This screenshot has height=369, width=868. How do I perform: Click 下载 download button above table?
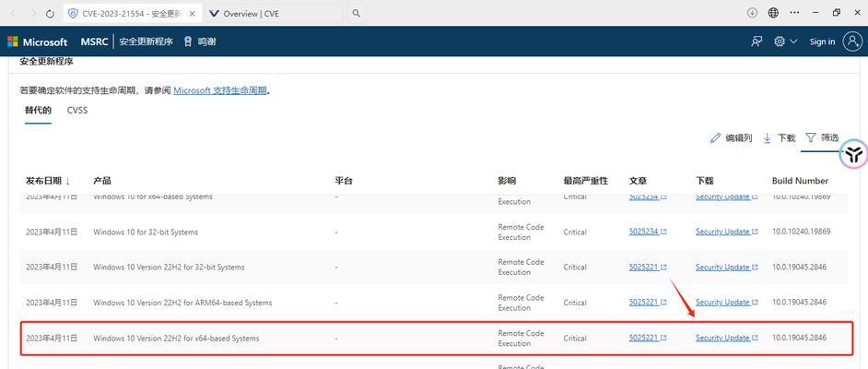pos(779,138)
